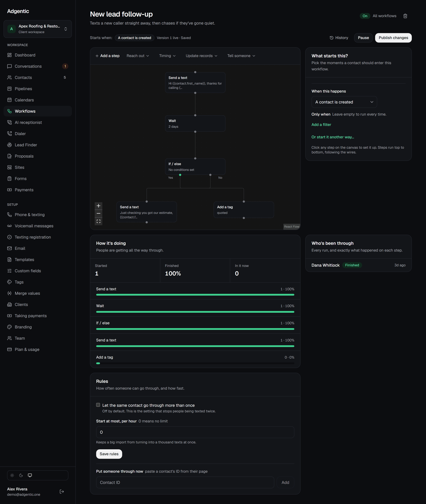Viewport: 426px width, 504px height.
Task: Open Branding settings
Action: [x=38, y=327]
